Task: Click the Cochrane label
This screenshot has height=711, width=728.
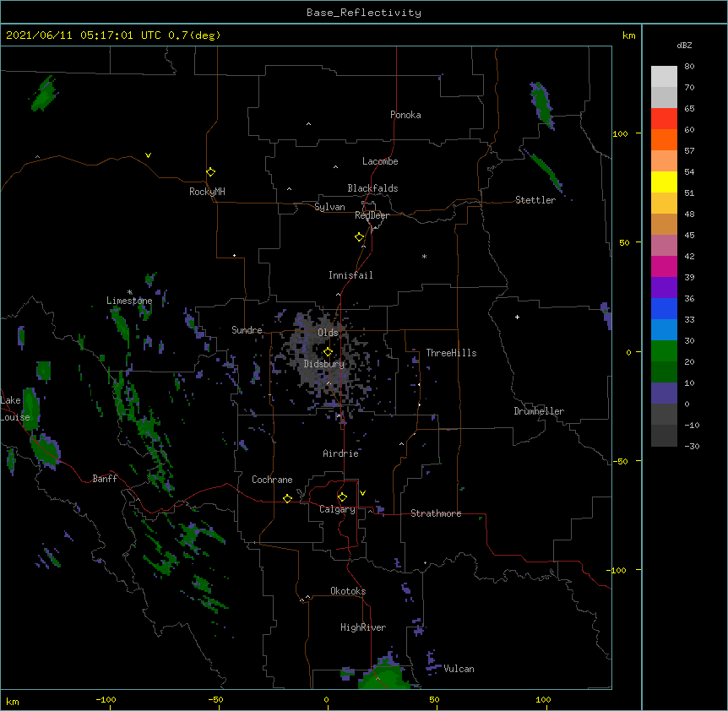Action: pyautogui.click(x=272, y=480)
